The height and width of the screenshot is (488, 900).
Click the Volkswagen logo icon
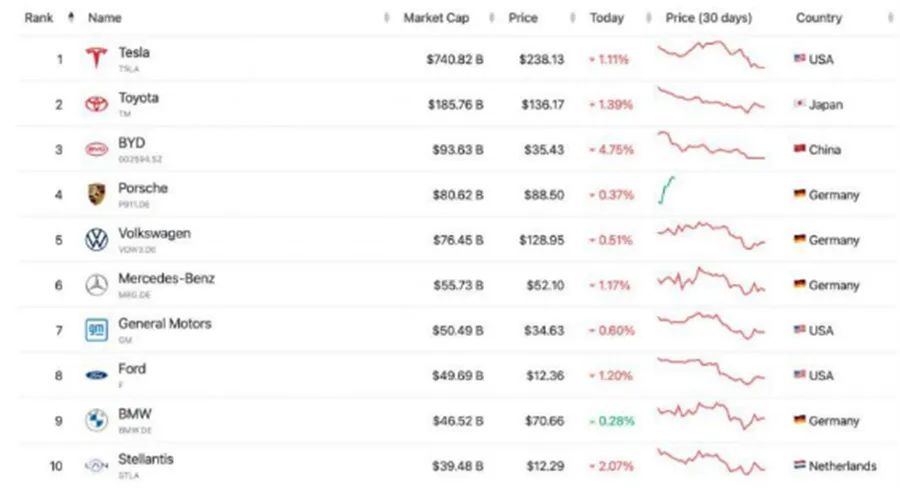coord(96,240)
